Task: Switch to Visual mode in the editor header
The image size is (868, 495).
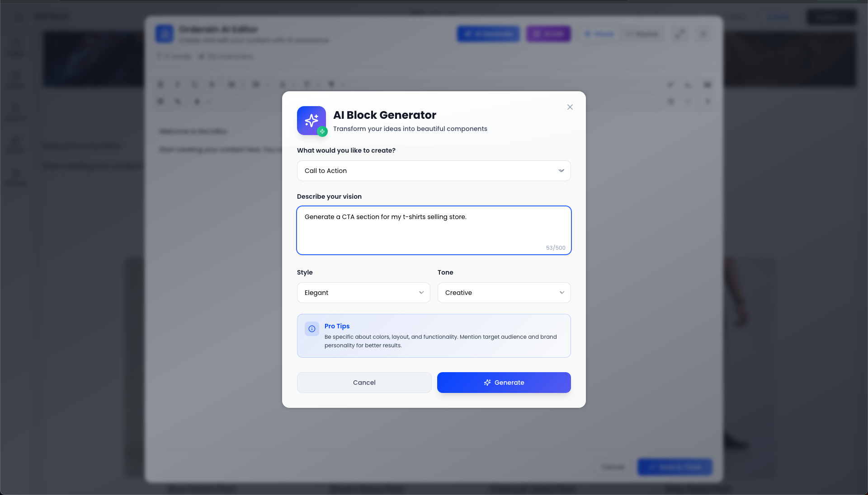Action: pyautogui.click(x=599, y=34)
